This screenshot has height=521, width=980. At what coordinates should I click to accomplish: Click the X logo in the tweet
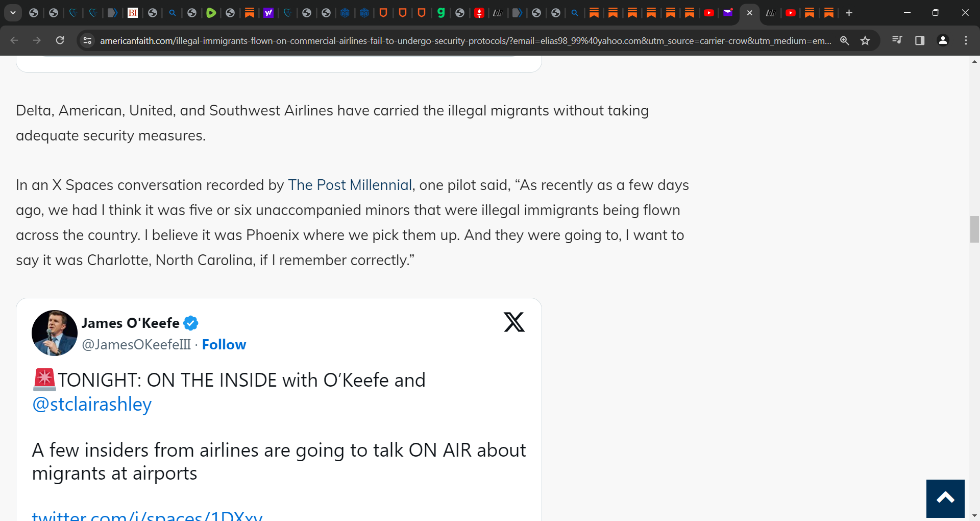pyautogui.click(x=514, y=322)
